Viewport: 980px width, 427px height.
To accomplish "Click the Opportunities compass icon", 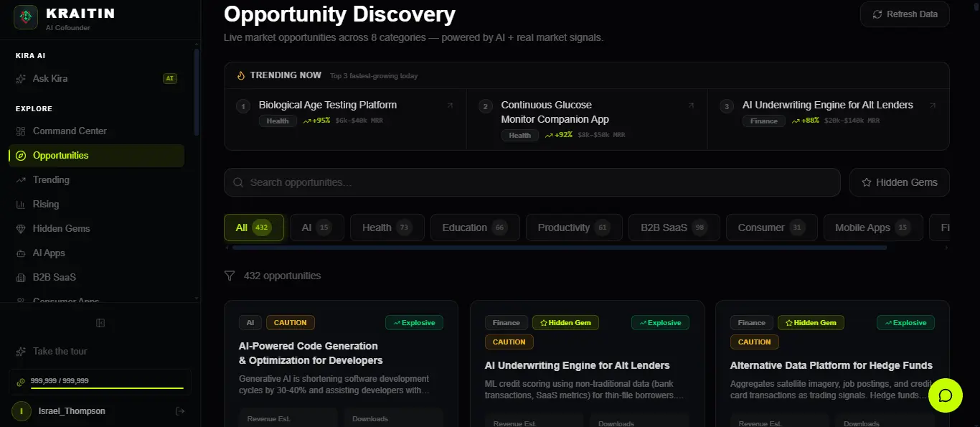I will (20, 156).
